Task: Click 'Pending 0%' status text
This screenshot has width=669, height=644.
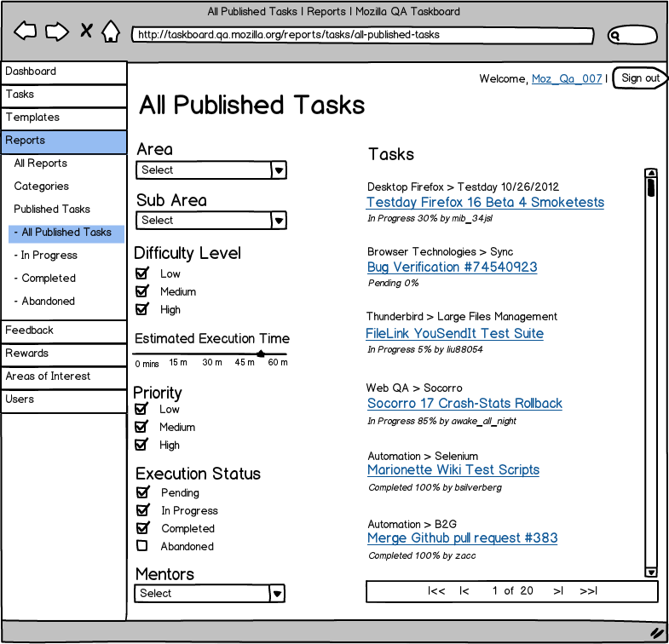Action: [394, 283]
